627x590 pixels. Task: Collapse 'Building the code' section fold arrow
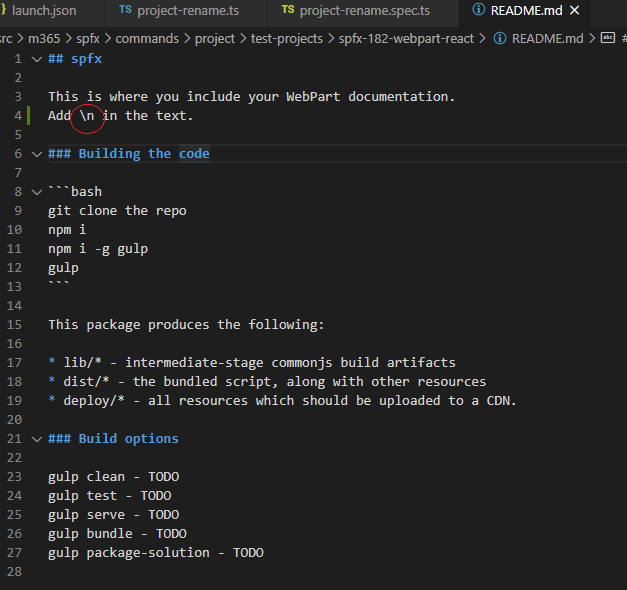(37, 154)
